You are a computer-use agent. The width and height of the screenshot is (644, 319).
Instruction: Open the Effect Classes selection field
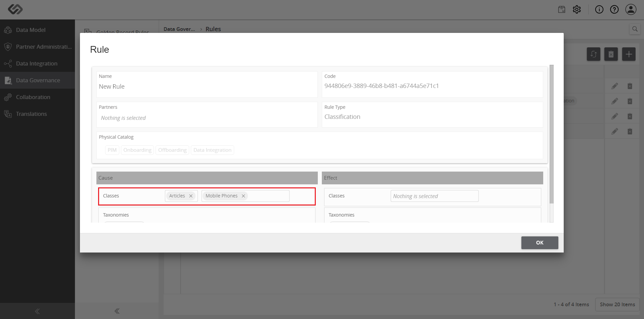tap(435, 196)
